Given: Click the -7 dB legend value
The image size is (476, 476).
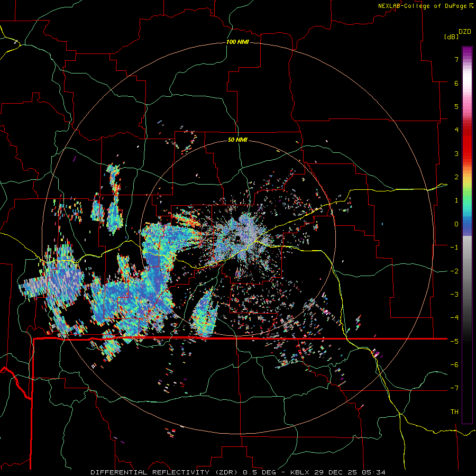Looking at the screenshot, I should click(x=454, y=388).
